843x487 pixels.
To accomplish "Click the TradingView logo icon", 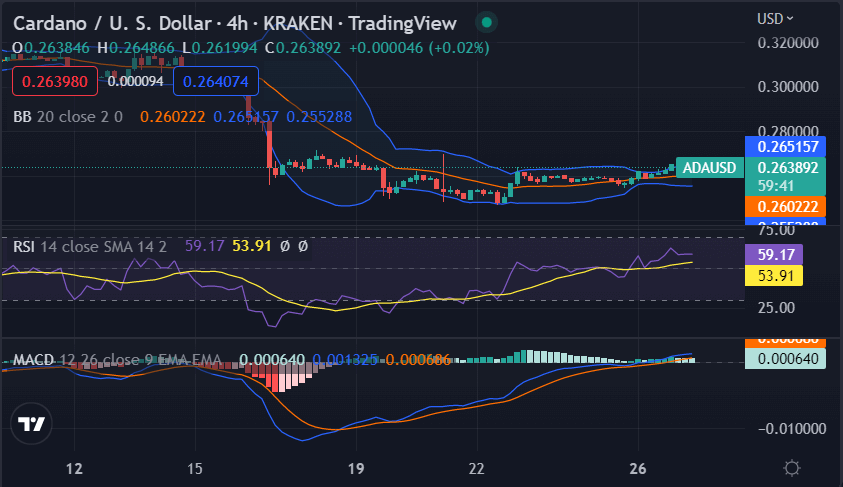I will coord(32,424).
